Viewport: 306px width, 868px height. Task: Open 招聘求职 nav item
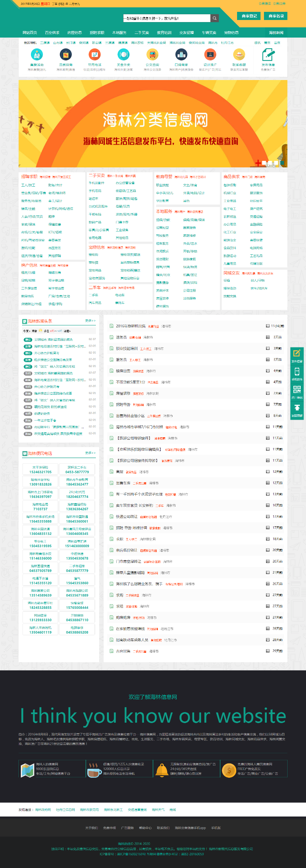(x=97, y=33)
